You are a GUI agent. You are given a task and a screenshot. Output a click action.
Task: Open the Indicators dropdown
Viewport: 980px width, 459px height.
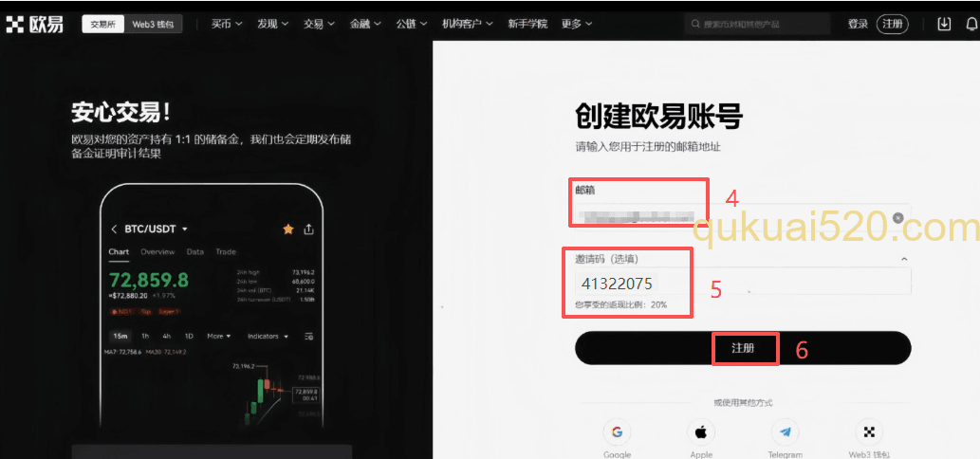[268, 336]
